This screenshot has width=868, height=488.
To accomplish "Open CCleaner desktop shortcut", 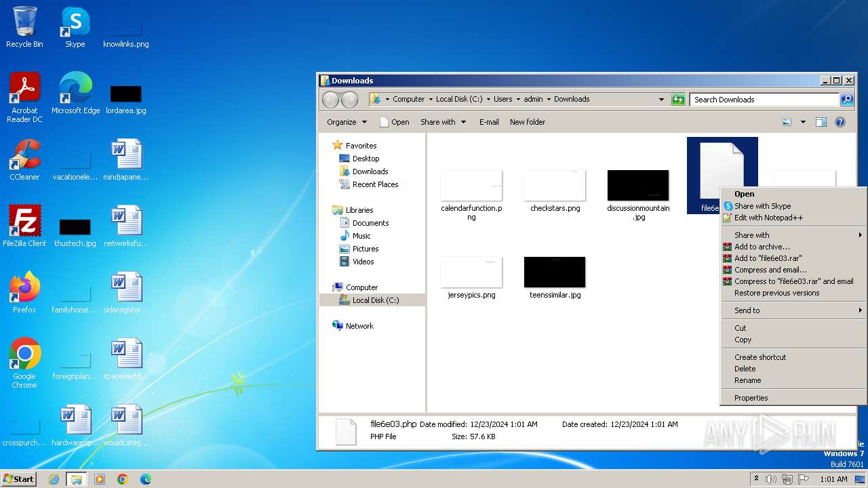I will coord(24,160).
